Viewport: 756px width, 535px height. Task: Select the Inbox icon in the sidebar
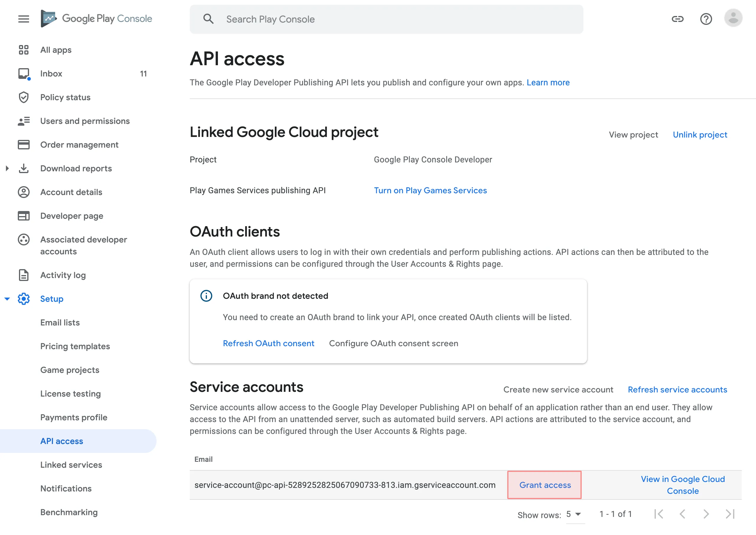tap(23, 74)
